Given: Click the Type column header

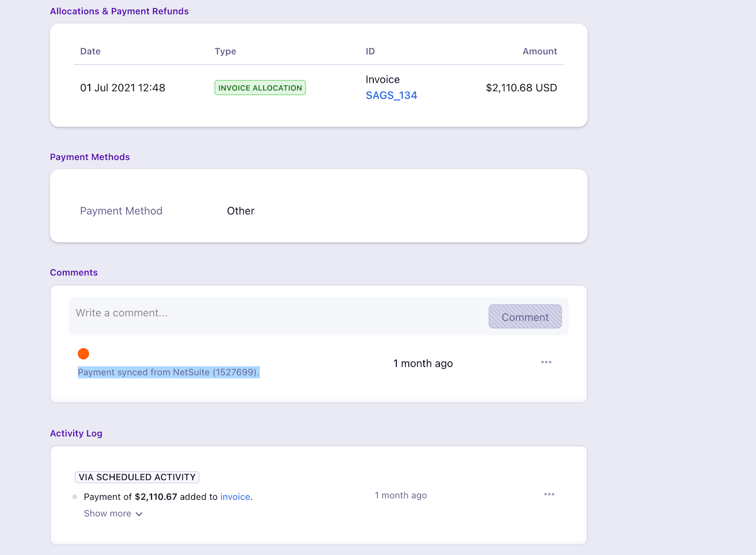Looking at the screenshot, I should click(225, 51).
